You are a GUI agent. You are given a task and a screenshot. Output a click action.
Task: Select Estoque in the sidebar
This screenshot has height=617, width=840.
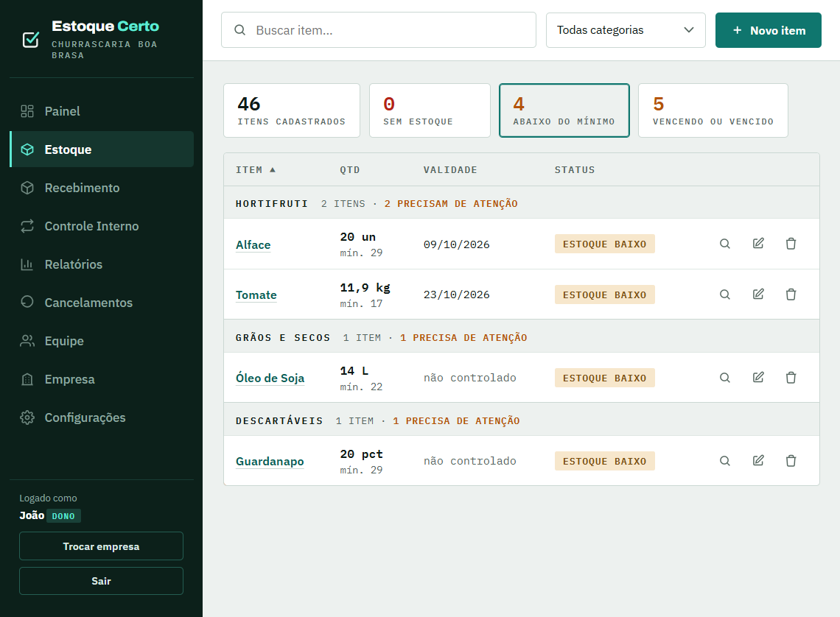point(102,149)
